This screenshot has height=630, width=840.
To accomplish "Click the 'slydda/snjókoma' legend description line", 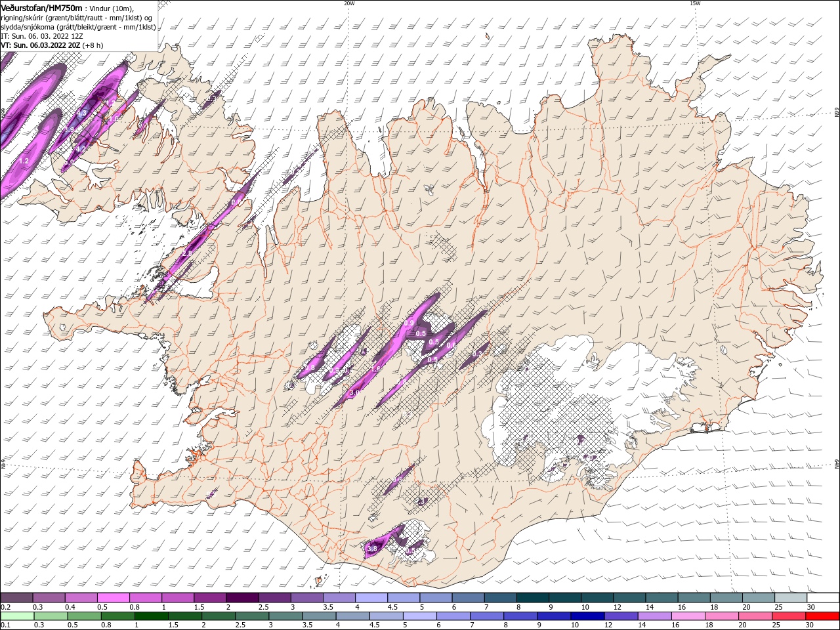I will [x=78, y=28].
